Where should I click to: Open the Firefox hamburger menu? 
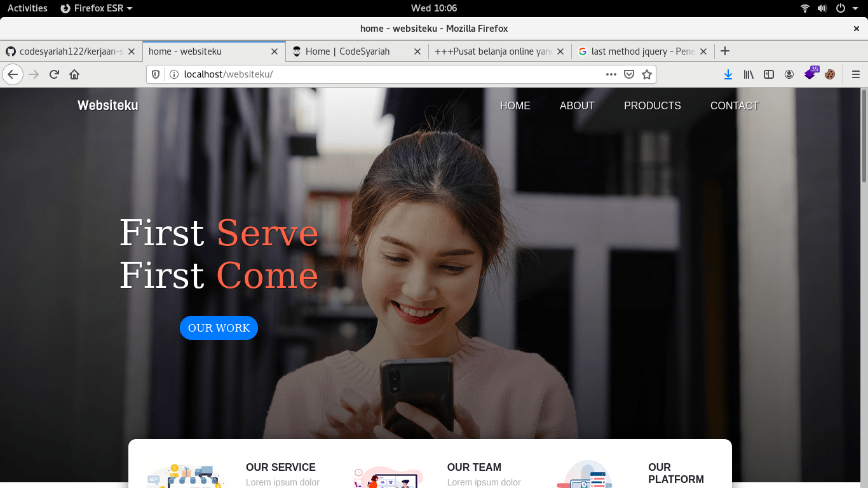click(855, 74)
